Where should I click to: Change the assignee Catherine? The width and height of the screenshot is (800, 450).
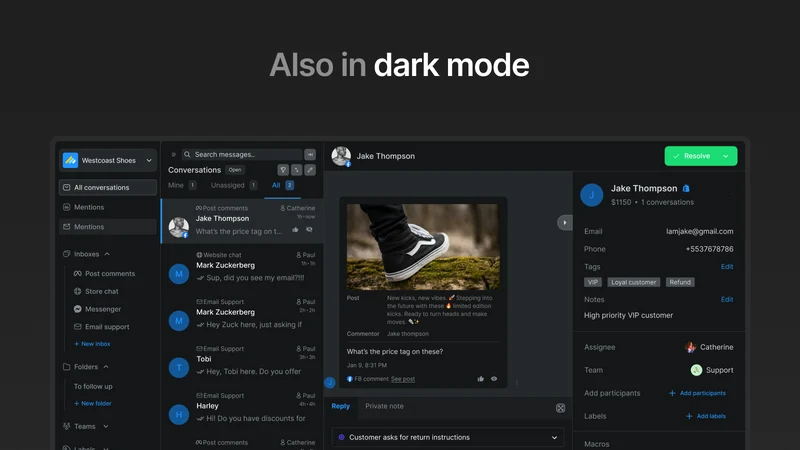[709, 347]
